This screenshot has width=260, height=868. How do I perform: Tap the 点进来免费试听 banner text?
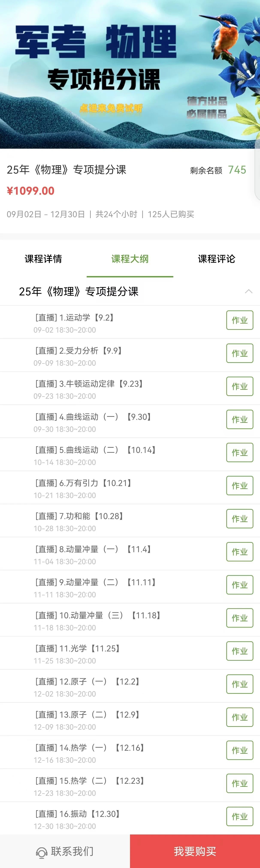point(111,108)
